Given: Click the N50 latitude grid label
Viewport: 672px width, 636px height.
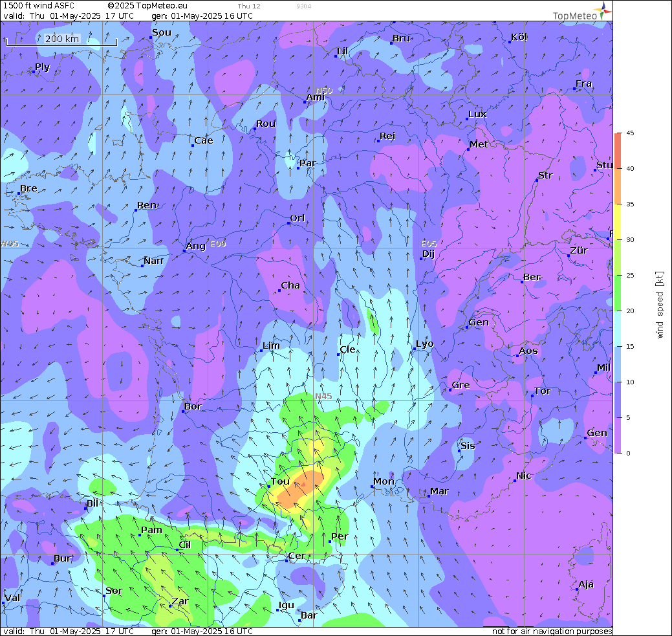Looking at the screenshot, I should (324, 91).
